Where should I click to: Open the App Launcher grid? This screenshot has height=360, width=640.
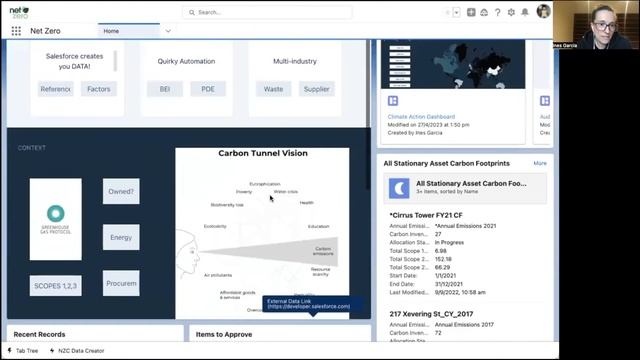click(x=16, y=31)
